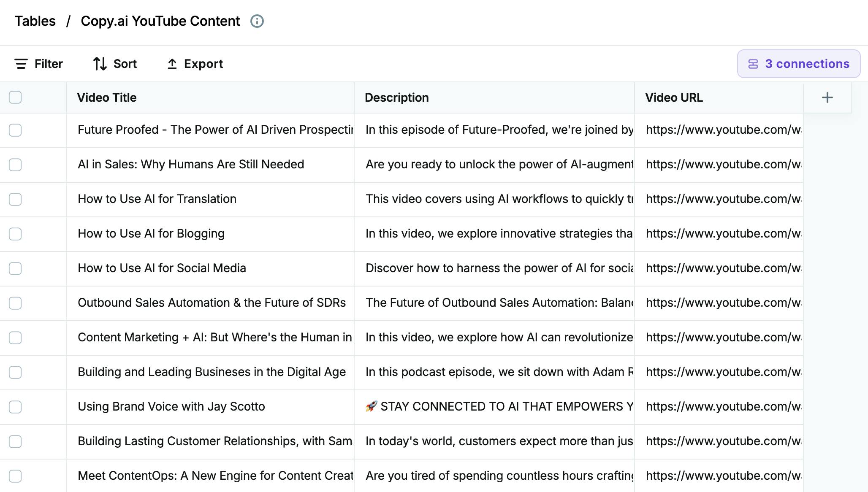868x492 pixels.
Task: Click the Filter lines icon
Action: 21,64
